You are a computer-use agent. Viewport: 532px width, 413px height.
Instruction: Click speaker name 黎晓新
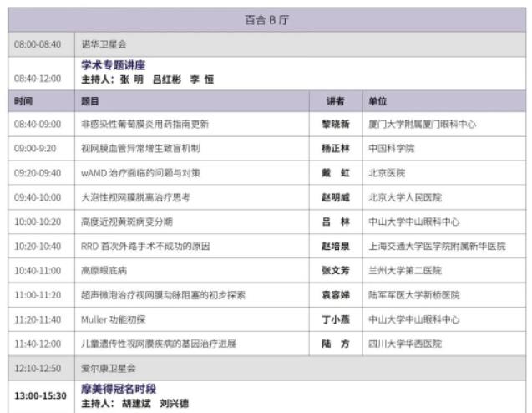click(x=336, y=125)
